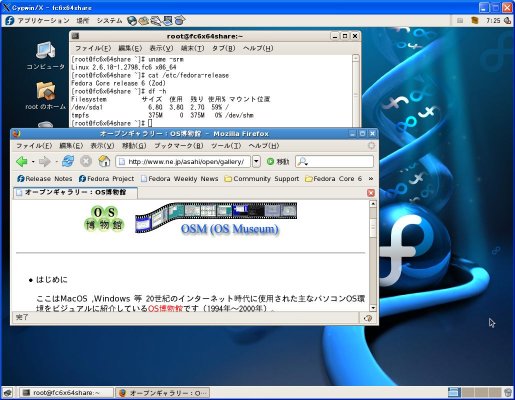This screenshot has height=400, width=515.
Task: Click the terminal vertical scrollbar
Action: (x=356, y=91)
